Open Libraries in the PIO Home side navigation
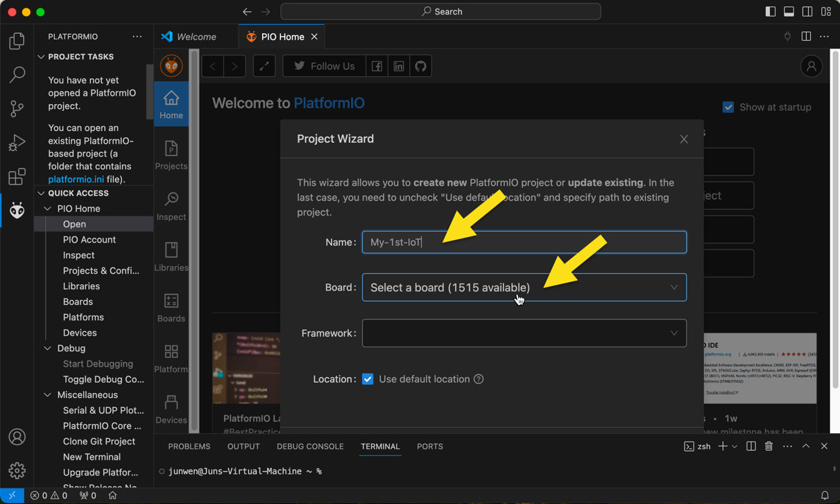840x504 pixels. (171, 257)
